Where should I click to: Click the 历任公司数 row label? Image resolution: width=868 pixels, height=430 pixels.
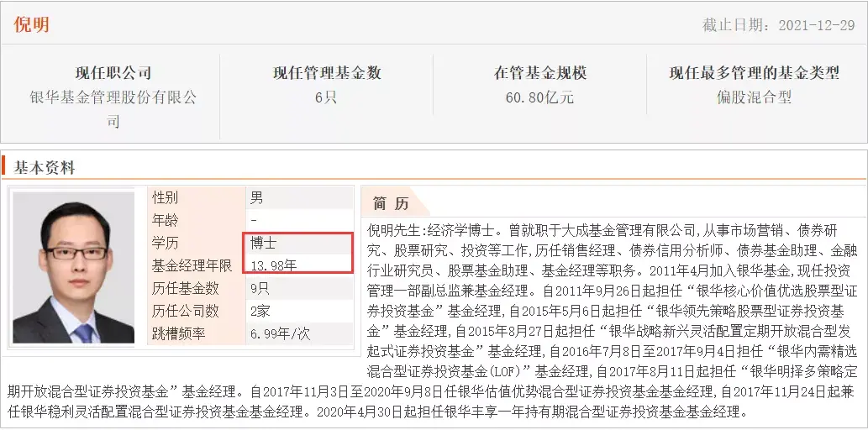pyautogui.click(x=185, y=311)
